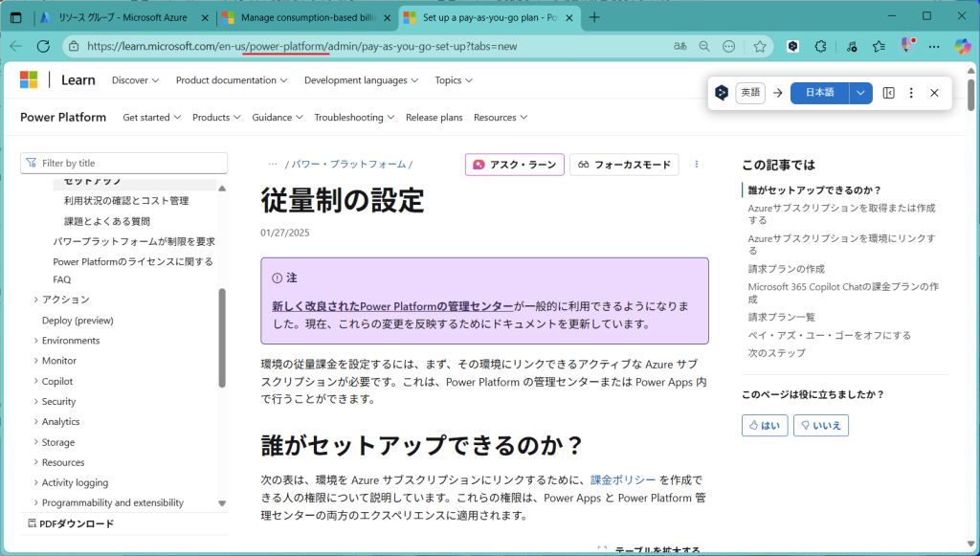Open the immersive reader translate icon

click(680, 46)
